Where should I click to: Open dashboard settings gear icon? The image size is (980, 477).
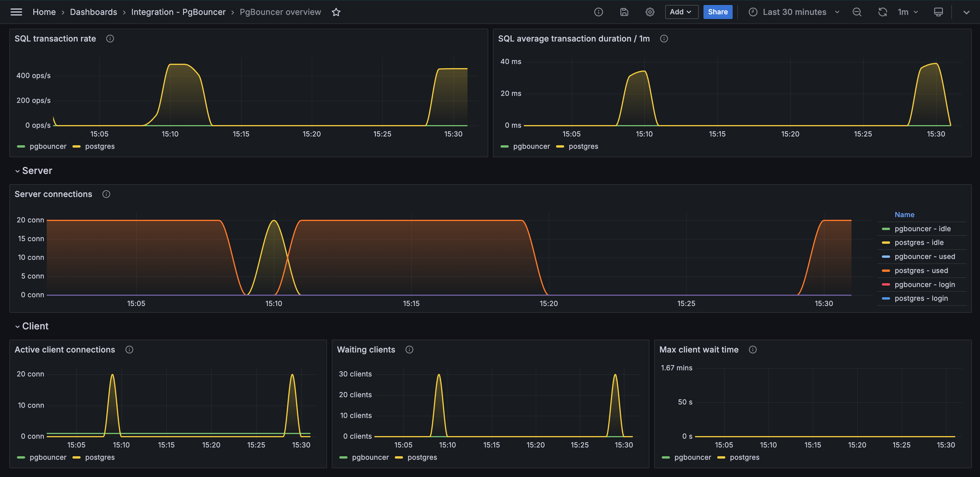(x=650, y=12)
